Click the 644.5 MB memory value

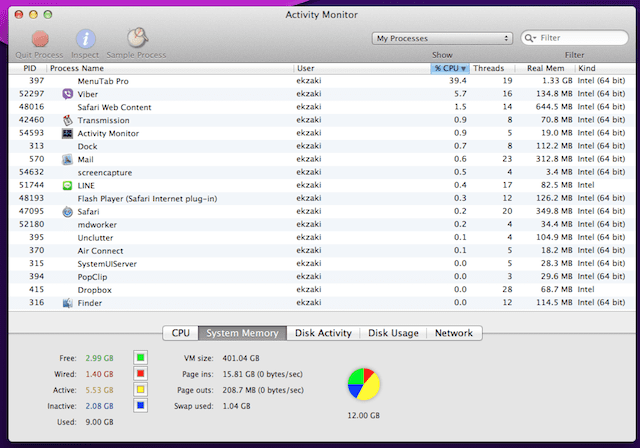coord(554,107)
